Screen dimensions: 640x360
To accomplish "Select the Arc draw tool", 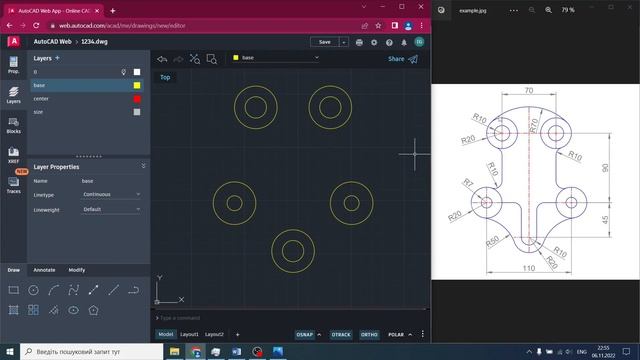I will click(53, 290).
